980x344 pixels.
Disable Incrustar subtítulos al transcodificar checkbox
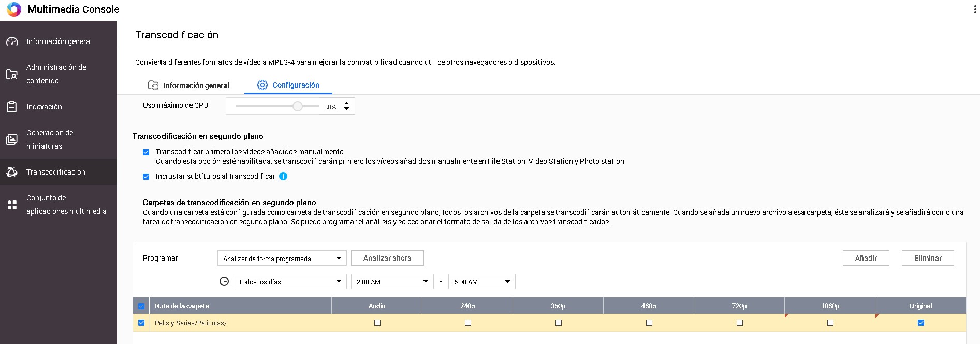[x=146, y=177]
